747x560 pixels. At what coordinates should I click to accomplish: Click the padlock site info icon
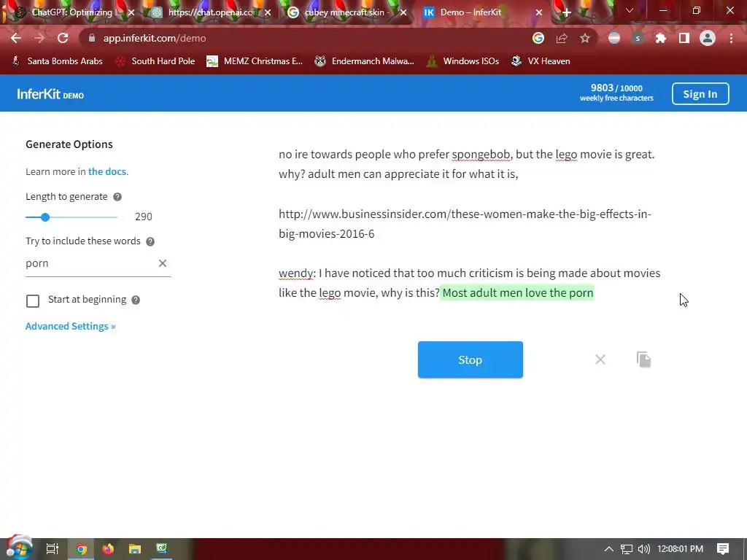coord(92,38)
